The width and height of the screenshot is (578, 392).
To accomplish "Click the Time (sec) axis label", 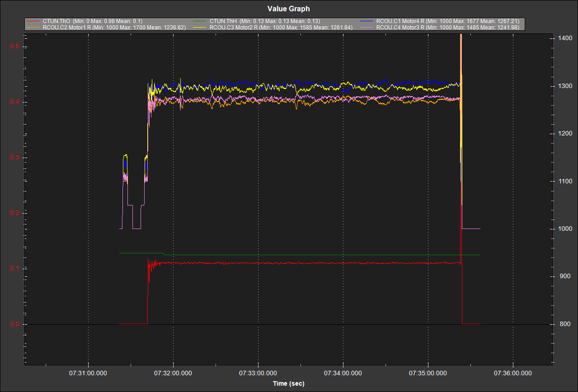I will [x=288, y=383].
